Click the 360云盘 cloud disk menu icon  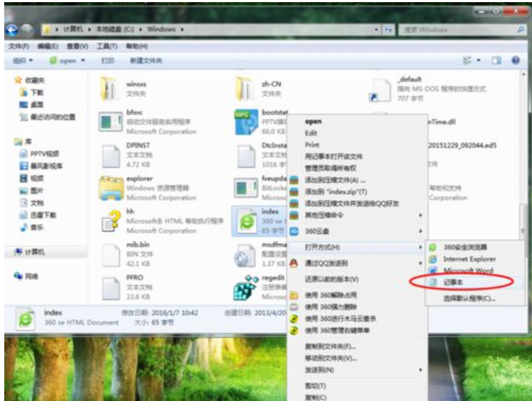296,231
